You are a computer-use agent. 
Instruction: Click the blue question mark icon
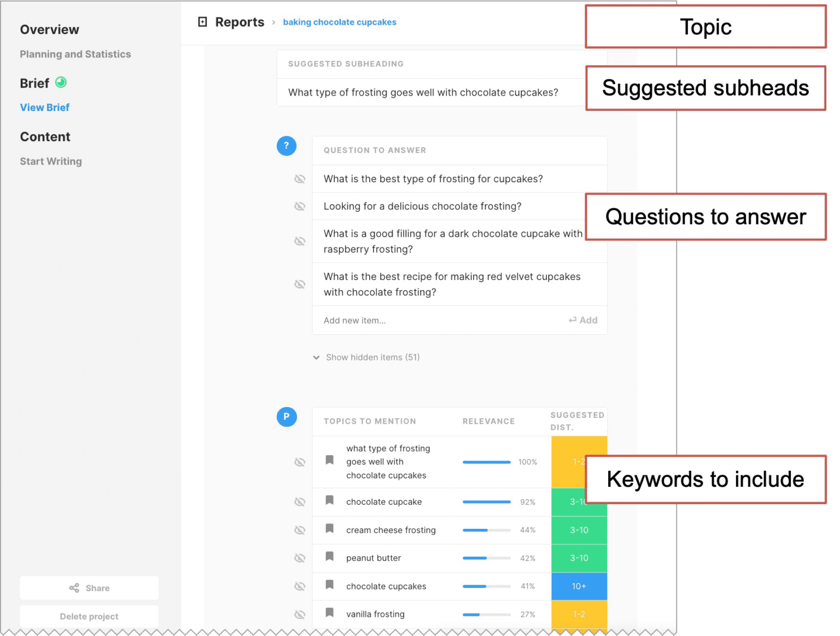click(287, 145)
